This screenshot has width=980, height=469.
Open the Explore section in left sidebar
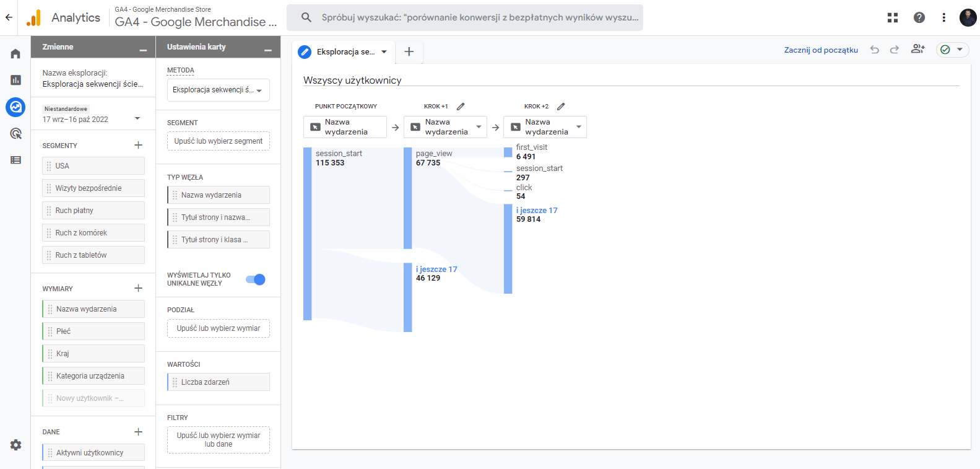tap(15, 107)
